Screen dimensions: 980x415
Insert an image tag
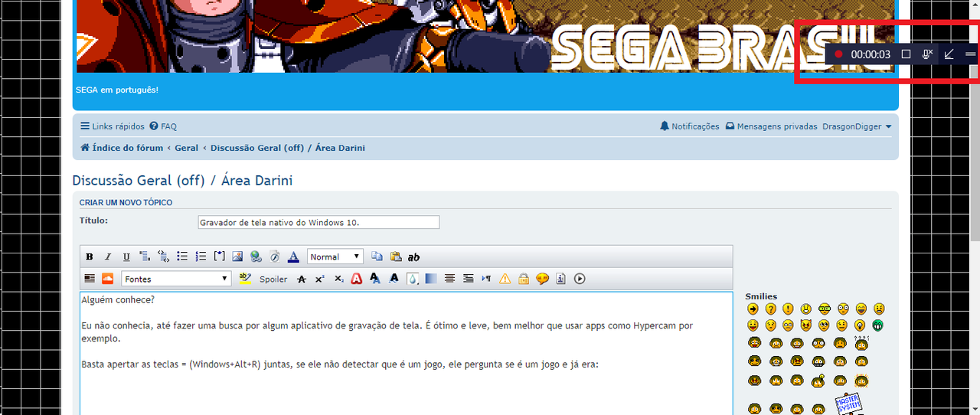pos(237,257)
